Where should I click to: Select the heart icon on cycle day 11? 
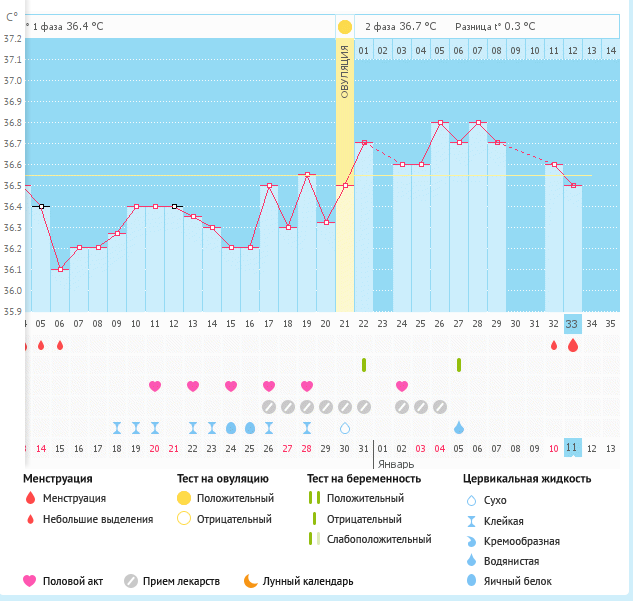point(155,386)
